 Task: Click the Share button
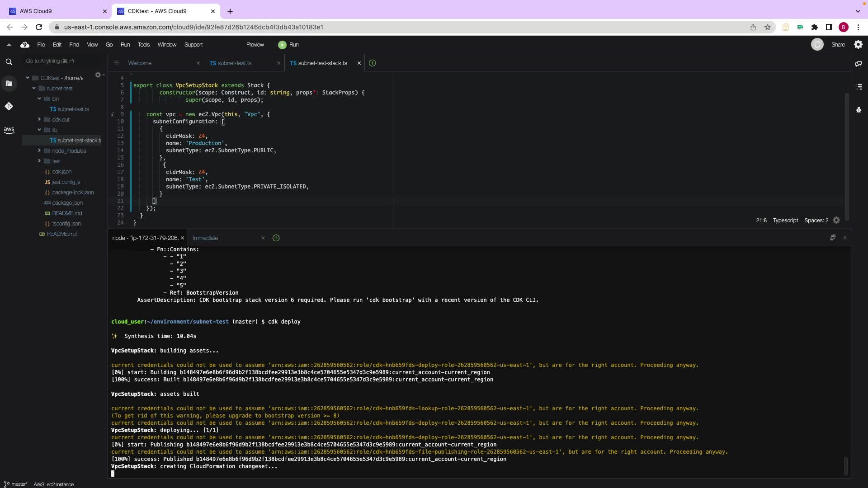click(838, 45)
